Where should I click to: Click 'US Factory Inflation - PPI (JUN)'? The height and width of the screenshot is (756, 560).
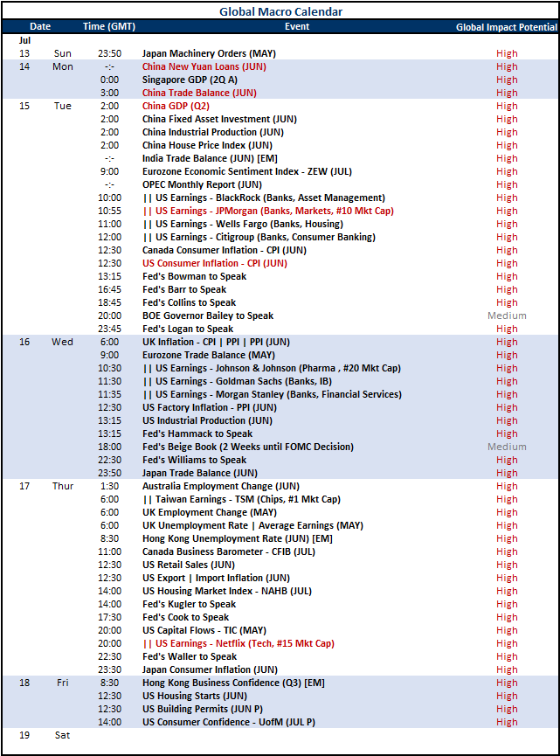(210, 407)
